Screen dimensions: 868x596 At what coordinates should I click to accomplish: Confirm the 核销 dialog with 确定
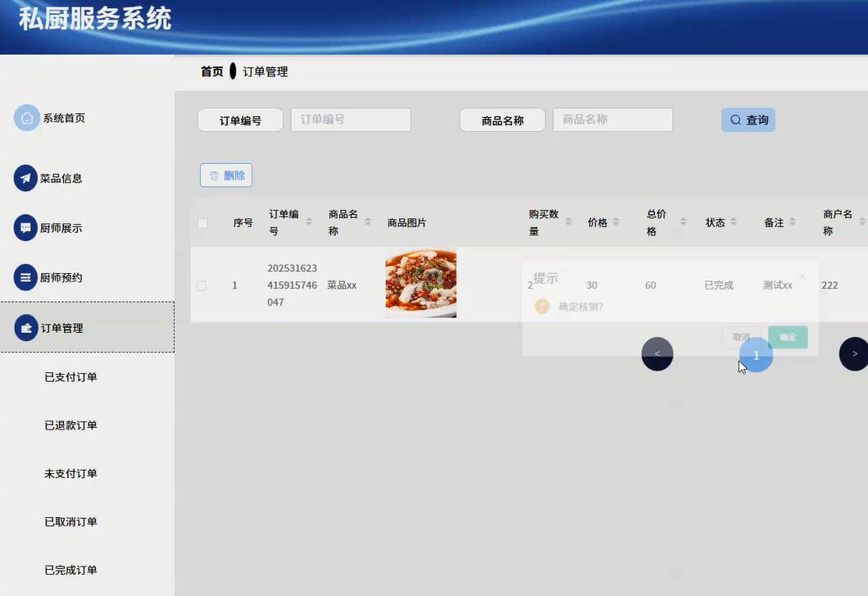click(x=788, y=337)
